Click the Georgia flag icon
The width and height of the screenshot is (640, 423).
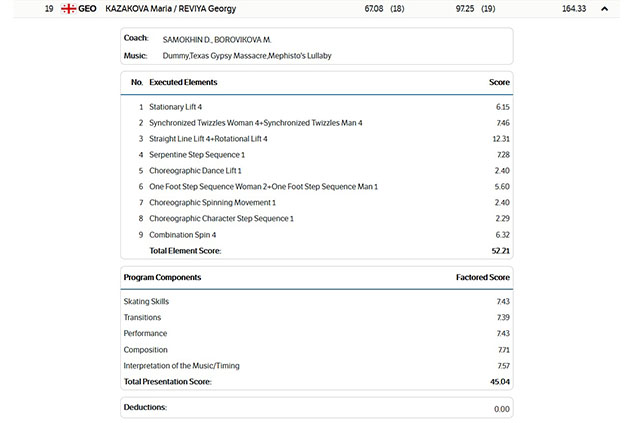(x=68, y=9)
